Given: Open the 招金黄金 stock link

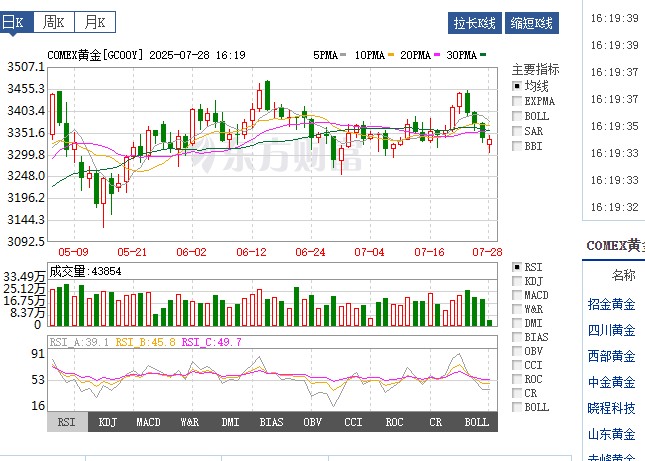Looking at the screenshot, I should (x=611, y=303).
